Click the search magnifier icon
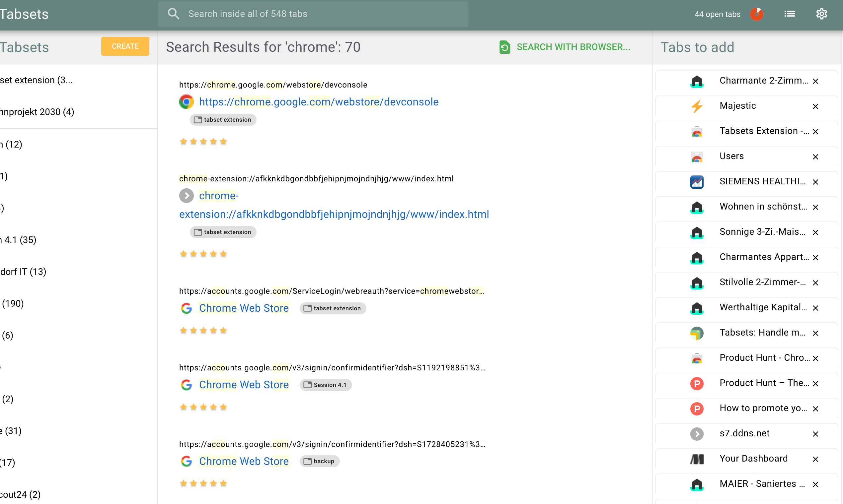This screenshot has width=843, height=504. tap(173, 14)
